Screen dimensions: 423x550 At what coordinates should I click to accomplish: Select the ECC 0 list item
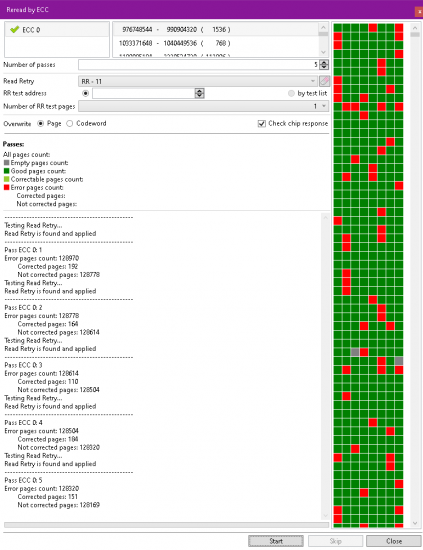(x=57, y=30)
